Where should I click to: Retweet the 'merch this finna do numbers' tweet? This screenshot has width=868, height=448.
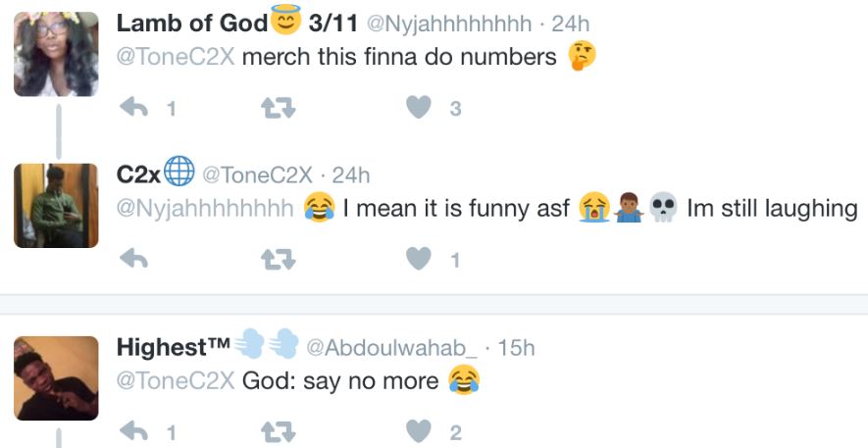coord(278,108)
